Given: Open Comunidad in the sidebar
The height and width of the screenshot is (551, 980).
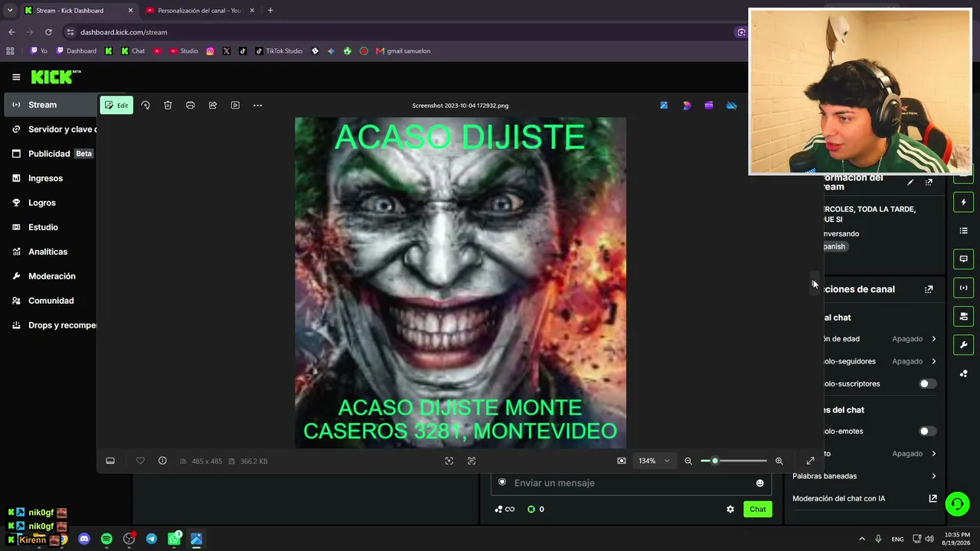Looking at the screenshot, I should point(51,301).
